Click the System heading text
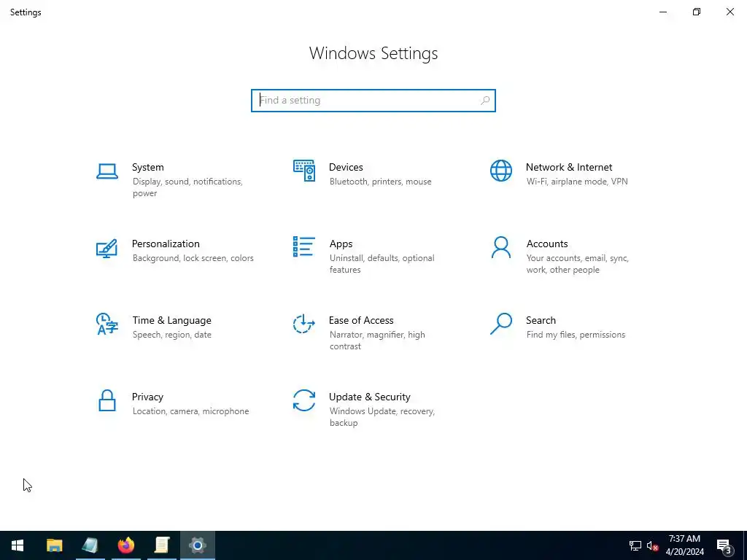The image size is (747, 560). (147, 167)
